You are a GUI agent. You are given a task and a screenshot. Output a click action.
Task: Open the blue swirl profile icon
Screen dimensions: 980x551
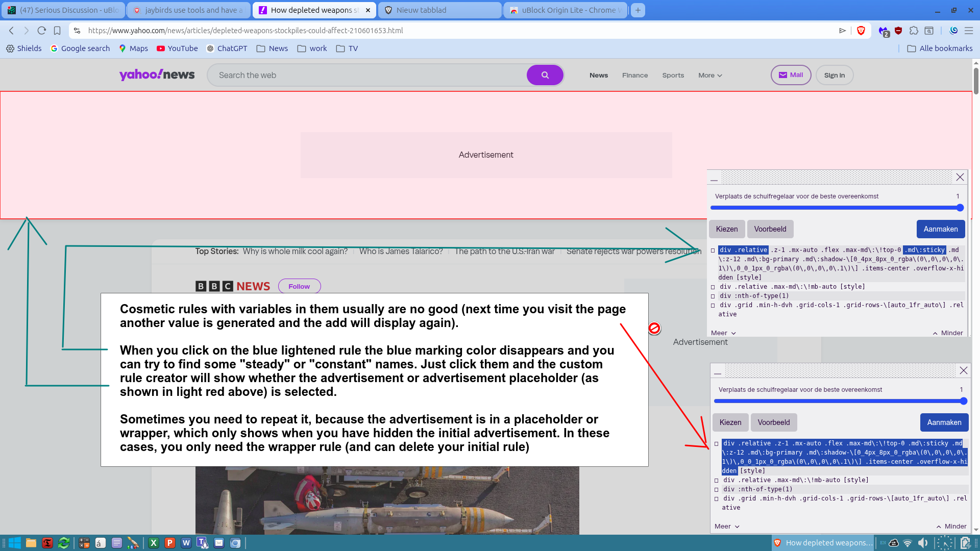[x=953, y=31]
